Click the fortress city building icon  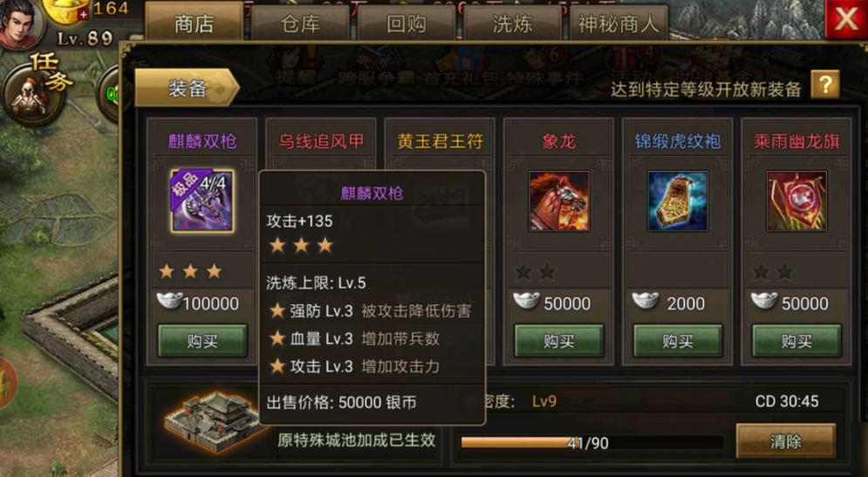point(213,422)
